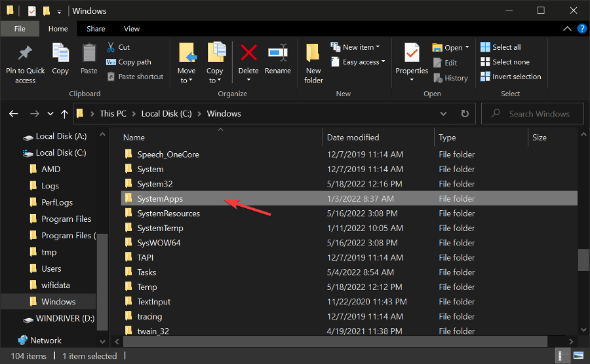Navigate Forward with the right arrow
The height and width of the screenshot is (364, 590).
click(35, 113)
